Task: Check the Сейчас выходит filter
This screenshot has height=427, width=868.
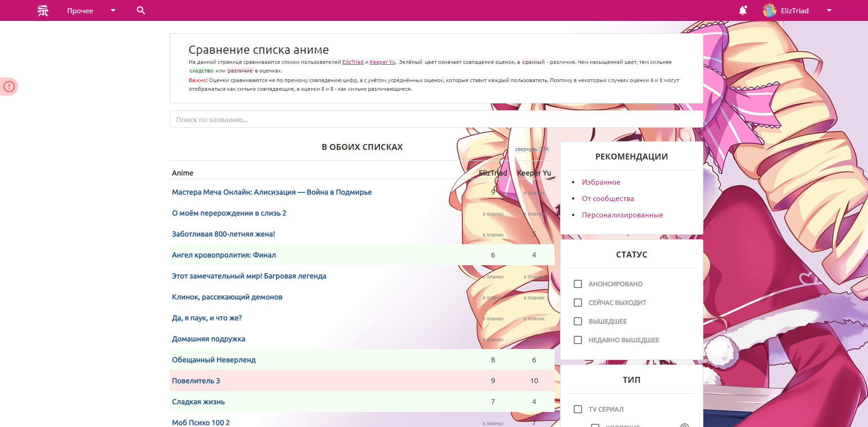Action: 578,303
